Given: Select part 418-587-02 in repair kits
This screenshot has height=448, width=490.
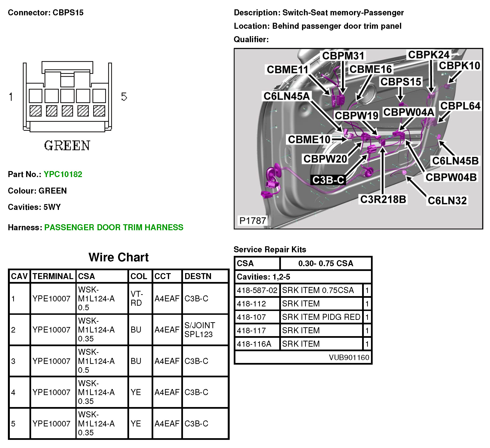Looking at the screenshot, I should pos(257,290).
